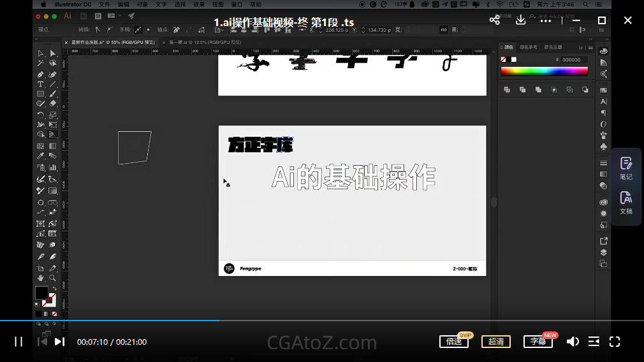
Task: Toggle the video playlist panel
Action: (x=594, y=342)
